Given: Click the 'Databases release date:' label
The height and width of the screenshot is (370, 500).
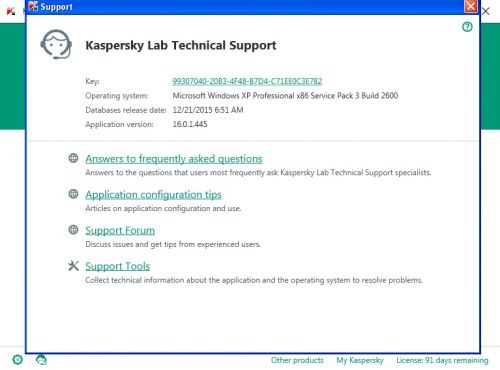Looking at the screenshot, I should [126, 110].
